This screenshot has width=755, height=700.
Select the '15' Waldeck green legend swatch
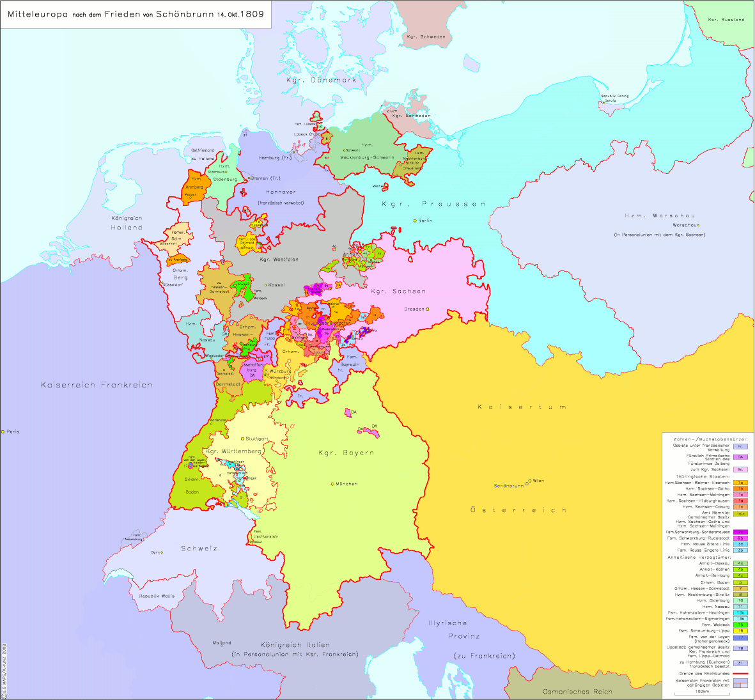point(740,625)
